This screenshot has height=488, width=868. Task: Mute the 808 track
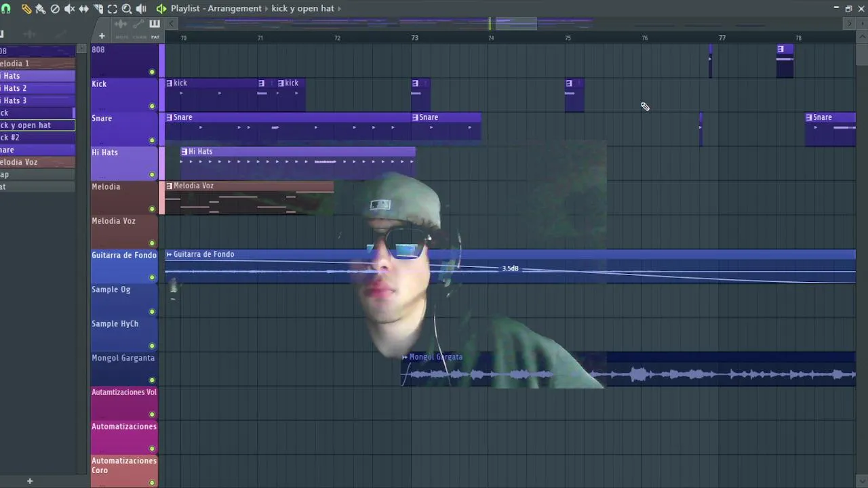click(152, 72)
